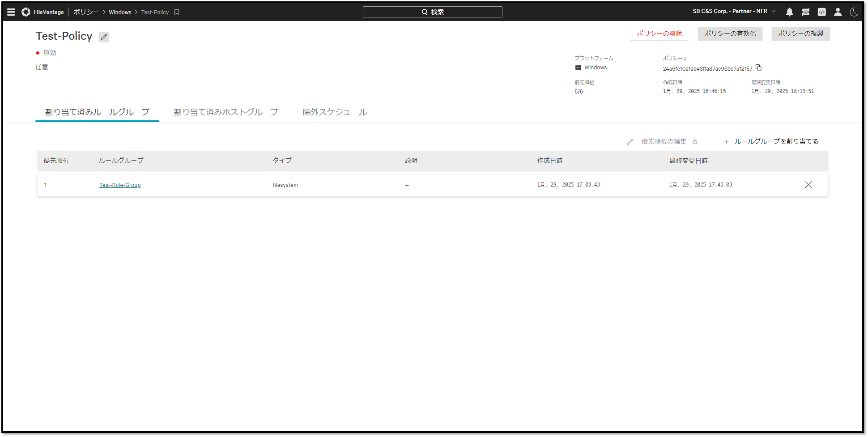Click the 優先順位 column header

[56, 161]
